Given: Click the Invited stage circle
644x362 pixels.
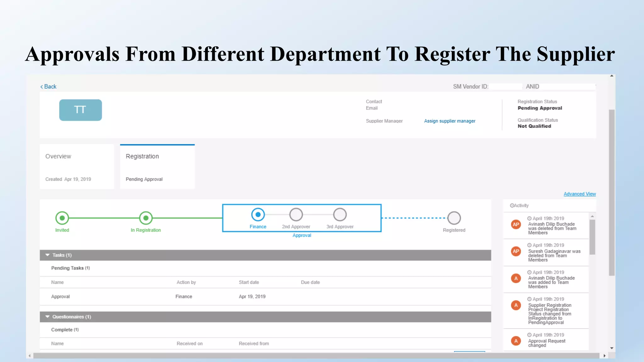Looking at the screenshot, I should point(62,218).
